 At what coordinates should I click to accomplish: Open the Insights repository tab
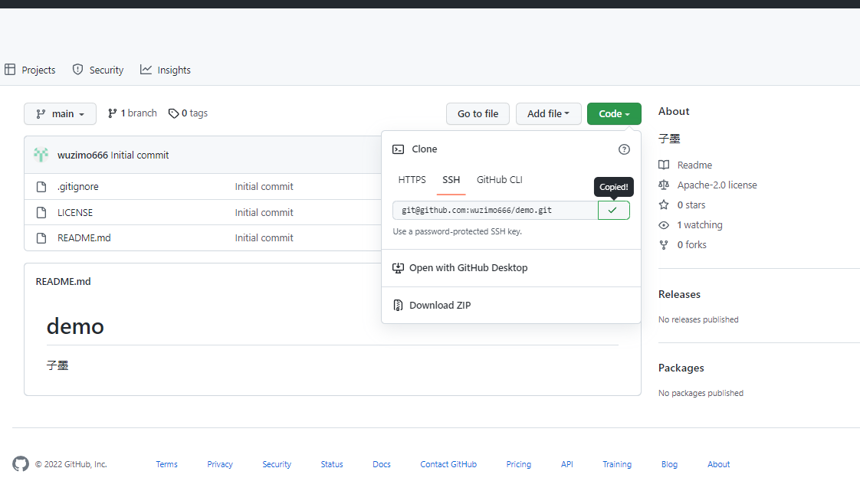click(166, 70)
